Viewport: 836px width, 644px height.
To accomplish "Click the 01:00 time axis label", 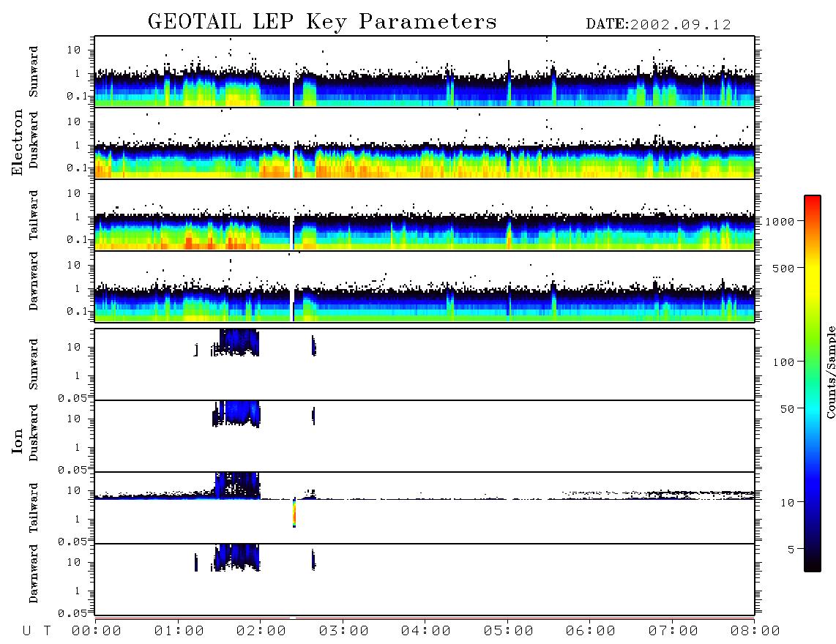I will (x=179, y=631).
